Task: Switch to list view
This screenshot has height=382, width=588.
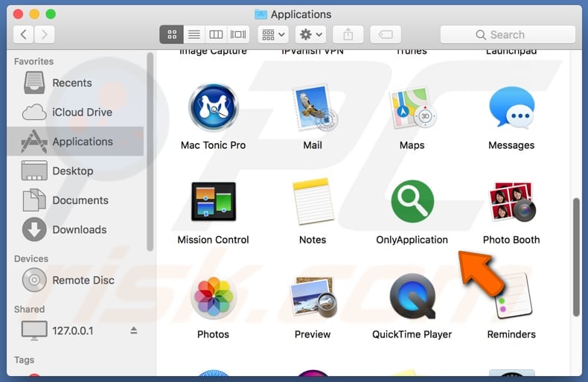Action: 194,34
